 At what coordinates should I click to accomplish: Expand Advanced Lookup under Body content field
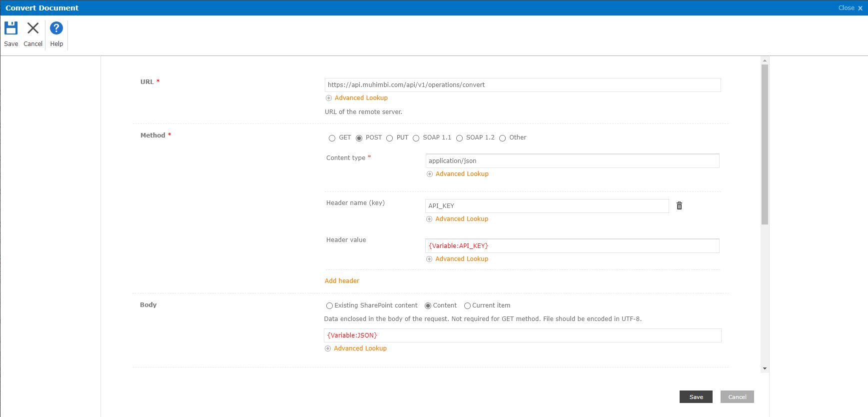pyautogui.click(x=360, y=348)
